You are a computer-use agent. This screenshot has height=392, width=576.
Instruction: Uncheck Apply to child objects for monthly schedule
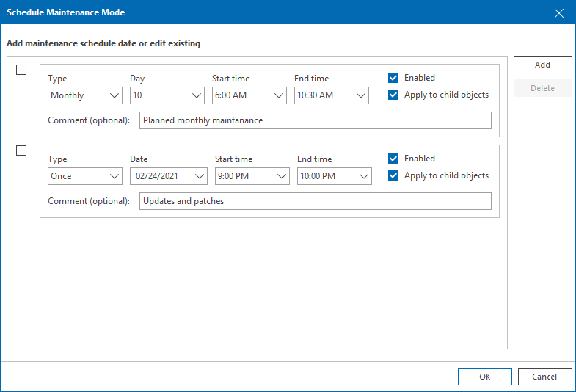[394, 95]
